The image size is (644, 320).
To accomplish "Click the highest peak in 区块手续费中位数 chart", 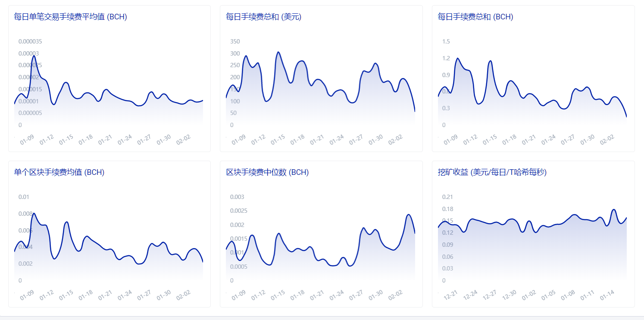I will point(408,214).
